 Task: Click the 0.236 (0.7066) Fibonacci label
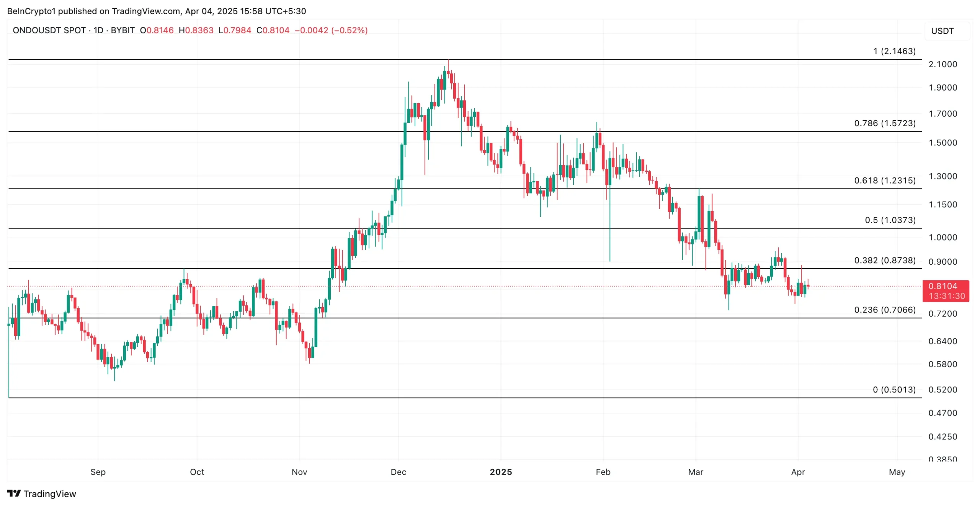tap(884, 310)
